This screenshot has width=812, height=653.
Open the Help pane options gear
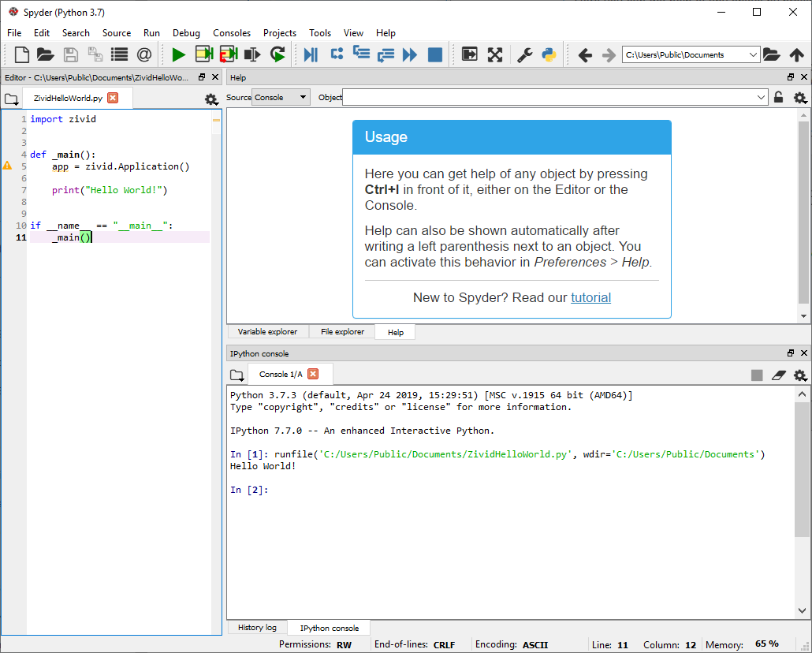(x=799, y=97)
